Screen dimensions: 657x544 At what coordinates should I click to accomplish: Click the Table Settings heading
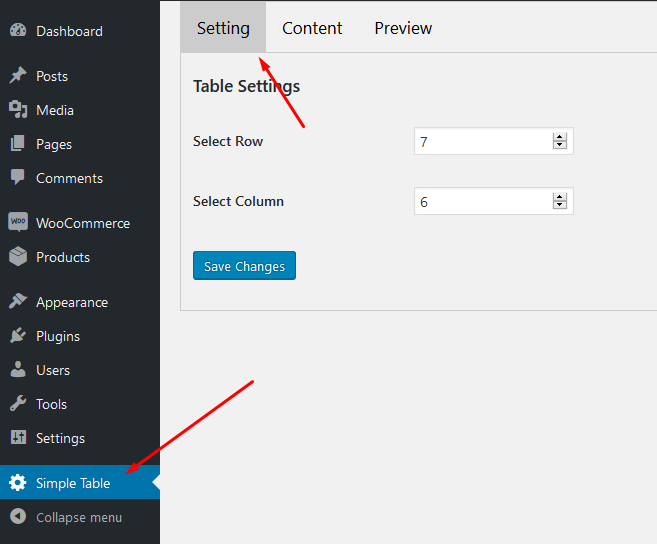246,86
